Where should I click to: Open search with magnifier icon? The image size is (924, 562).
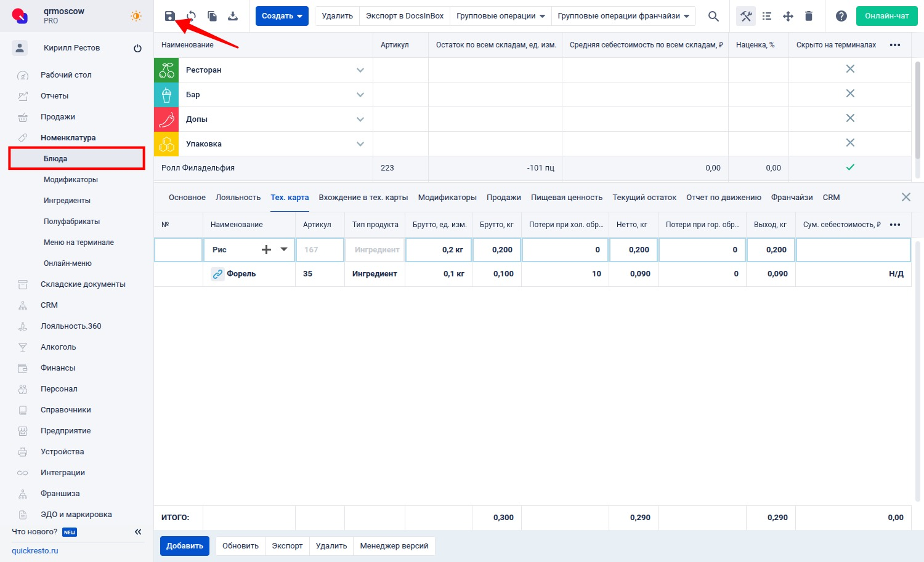[x=713, y=16]
